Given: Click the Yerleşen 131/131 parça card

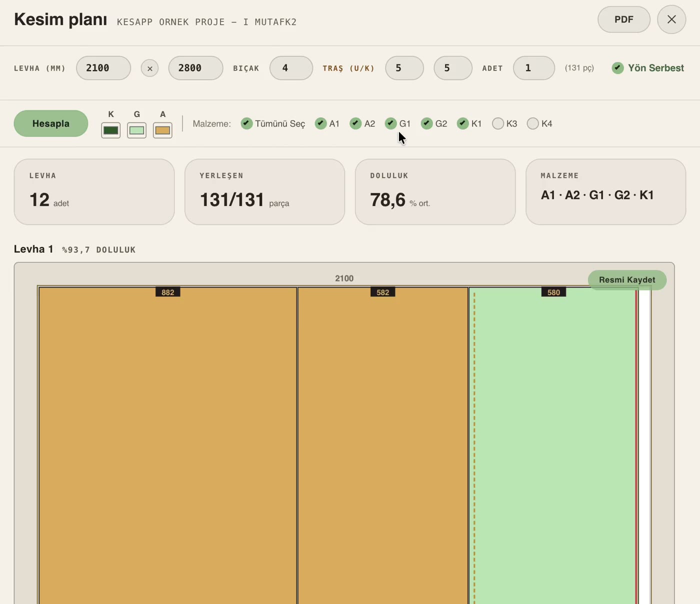Looking at the screenshot, I should [264, 192].
